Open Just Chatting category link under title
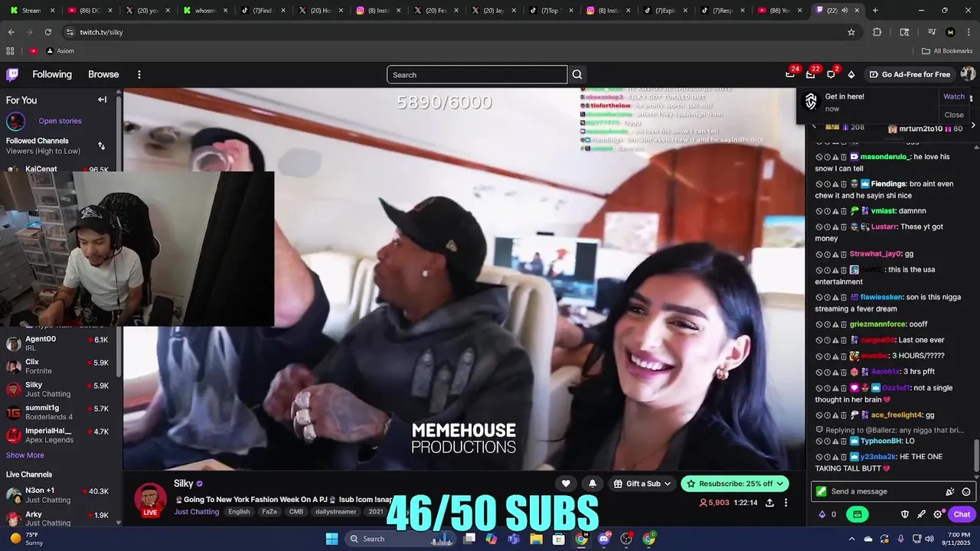 click(x=196, y=512)
